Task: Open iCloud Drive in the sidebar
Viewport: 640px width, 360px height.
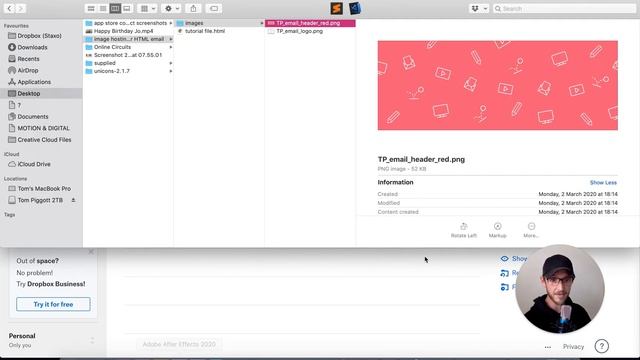Action: pos(34,164)
